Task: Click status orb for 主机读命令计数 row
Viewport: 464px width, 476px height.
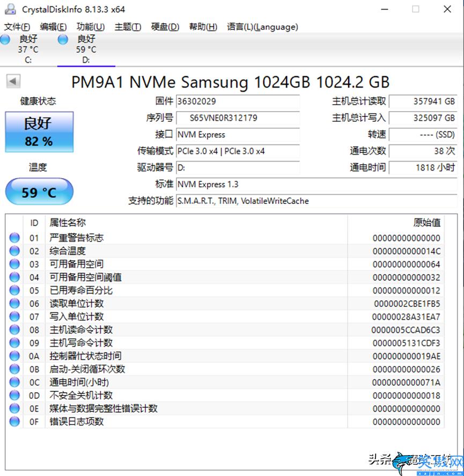Action: (x=14, y=329)
